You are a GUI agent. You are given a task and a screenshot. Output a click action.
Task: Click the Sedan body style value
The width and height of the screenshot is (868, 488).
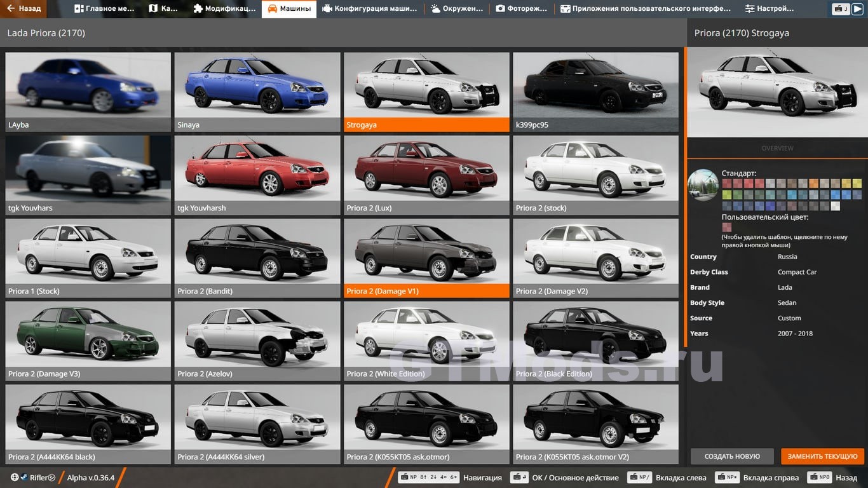pos(787,303)
